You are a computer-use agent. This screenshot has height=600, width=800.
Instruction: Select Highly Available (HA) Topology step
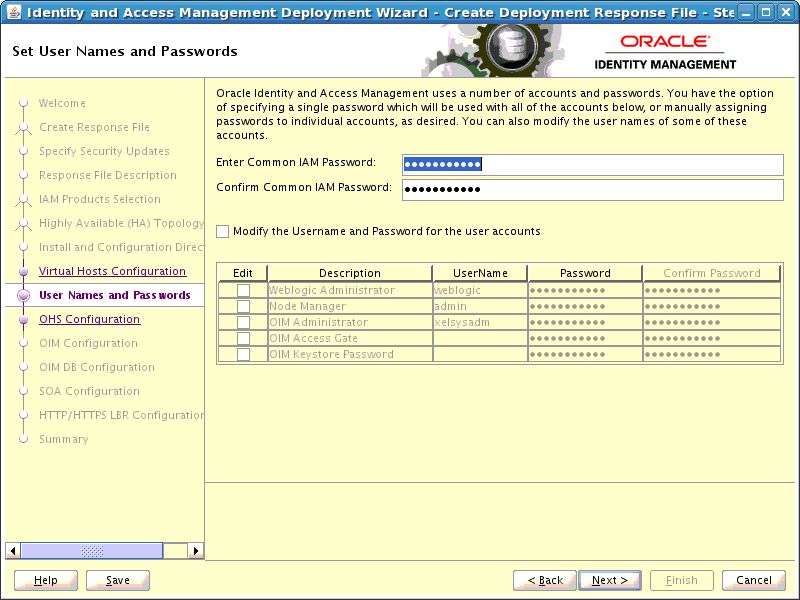click(121, 223)
